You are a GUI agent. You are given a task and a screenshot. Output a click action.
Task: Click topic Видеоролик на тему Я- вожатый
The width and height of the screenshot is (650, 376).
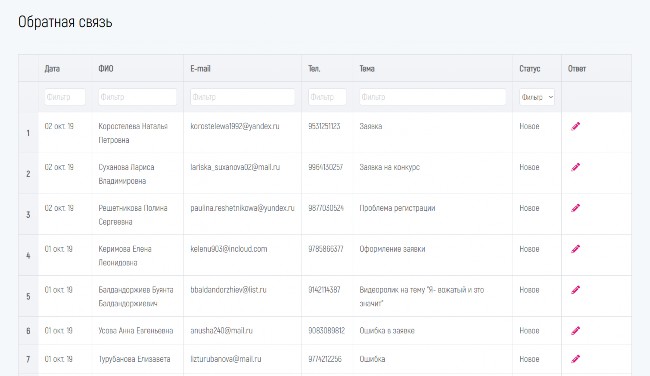421,296
